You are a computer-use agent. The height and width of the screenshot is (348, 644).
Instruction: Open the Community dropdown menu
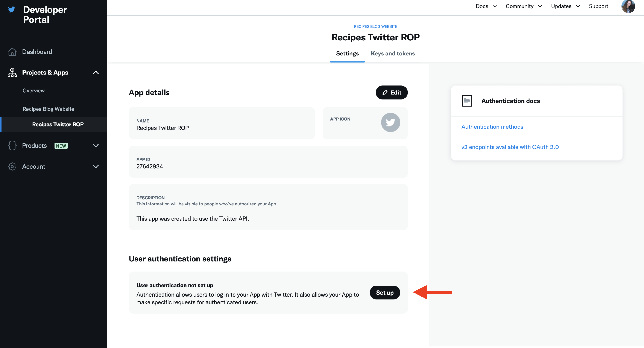coord(524,6)
